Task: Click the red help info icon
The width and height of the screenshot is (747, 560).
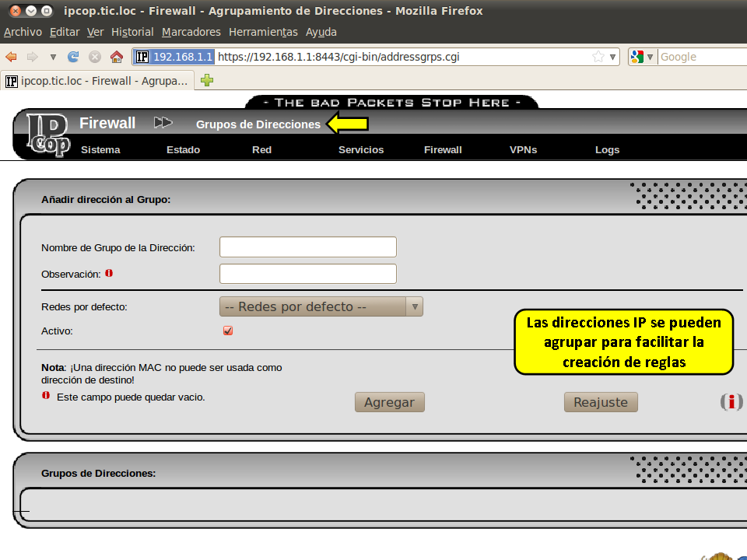Action: [731, 402]
